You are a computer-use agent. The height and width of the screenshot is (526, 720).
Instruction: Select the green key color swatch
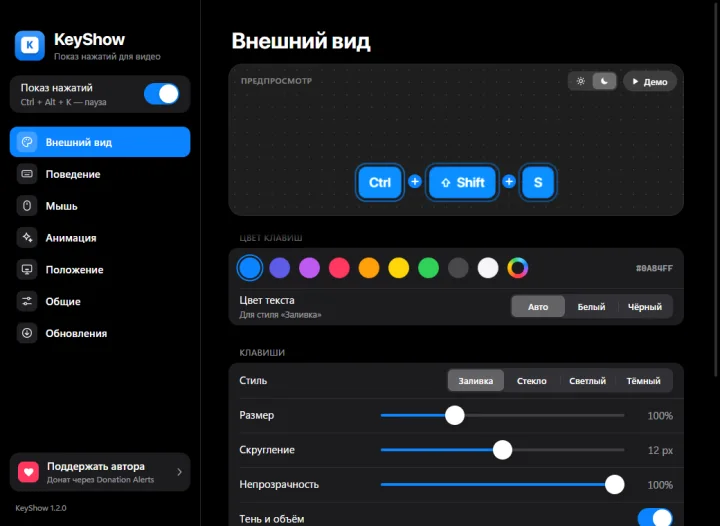click(428, 268)
